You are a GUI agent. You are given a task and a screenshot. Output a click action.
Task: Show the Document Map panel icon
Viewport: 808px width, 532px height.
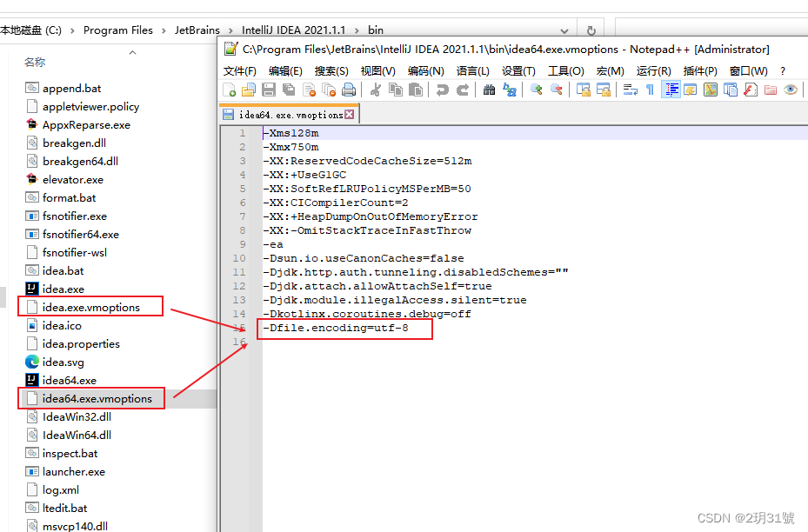[710, 90]
